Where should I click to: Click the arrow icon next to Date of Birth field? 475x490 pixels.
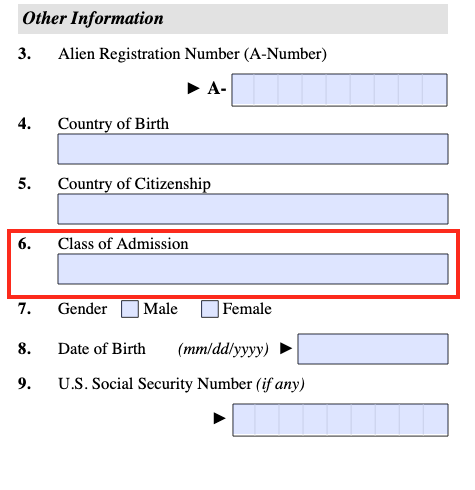(286, 348)
